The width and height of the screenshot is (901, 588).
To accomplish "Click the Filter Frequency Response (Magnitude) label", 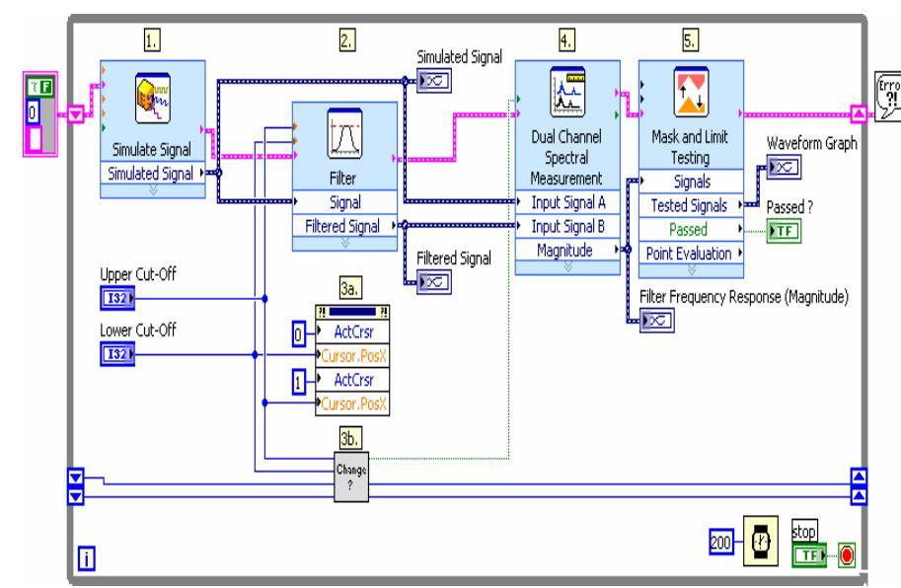I will [743, 296].
